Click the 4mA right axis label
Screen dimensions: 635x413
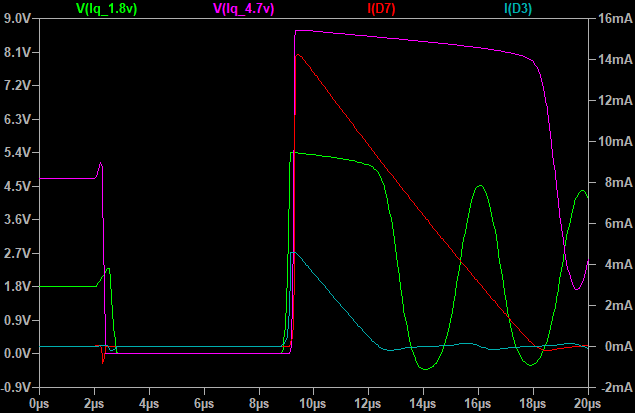tap(618, 264)
